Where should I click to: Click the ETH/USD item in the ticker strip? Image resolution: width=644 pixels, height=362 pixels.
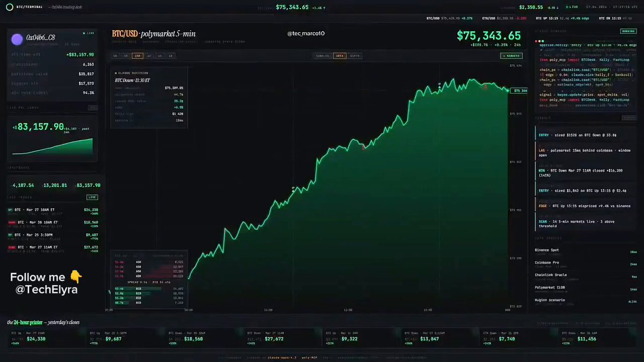click(505, 18)
